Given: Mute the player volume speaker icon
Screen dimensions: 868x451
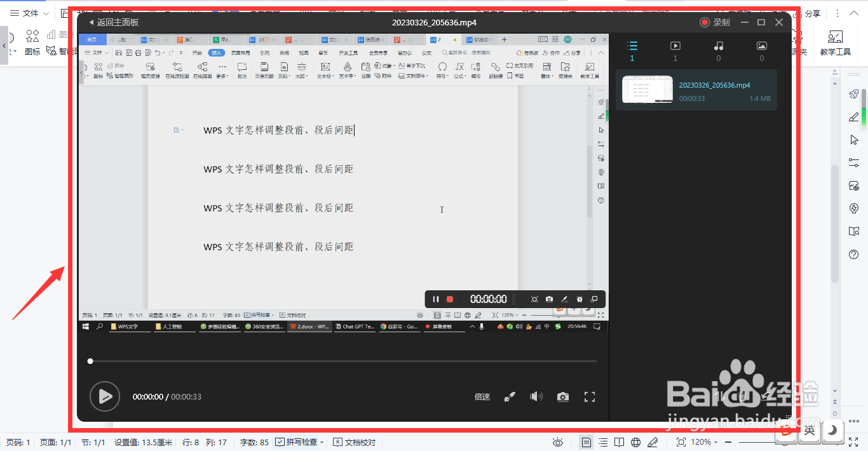Looking at the screenshot, I should tap(536, 397).
